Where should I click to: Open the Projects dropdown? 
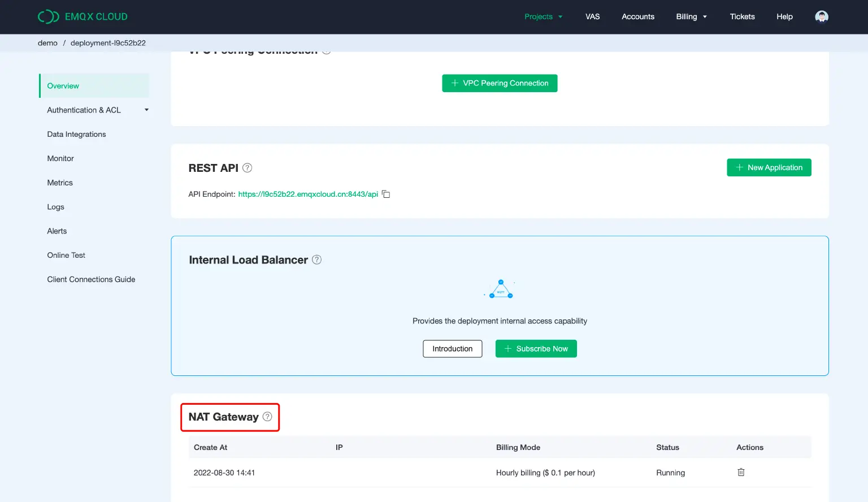click(543, 16)
